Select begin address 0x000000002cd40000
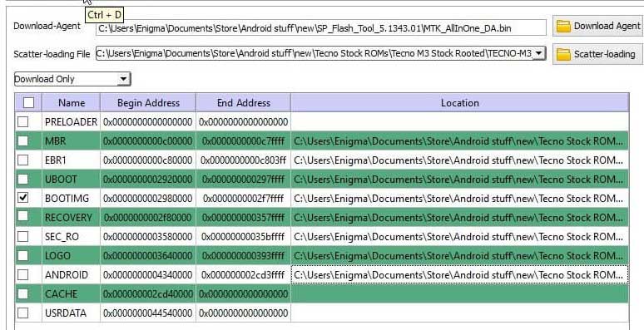This screenshot has height=330, width=644. pyautogui.click(x=148, y=294)
